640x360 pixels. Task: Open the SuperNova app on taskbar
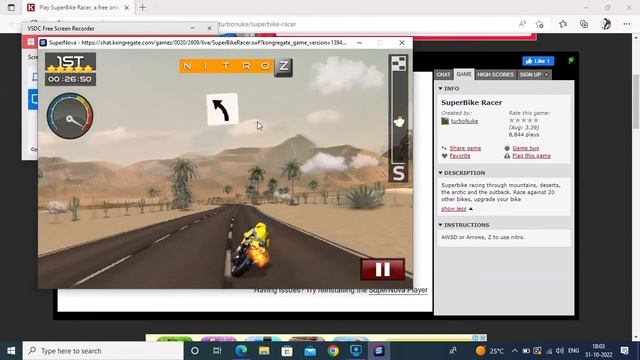click(379, 351)
